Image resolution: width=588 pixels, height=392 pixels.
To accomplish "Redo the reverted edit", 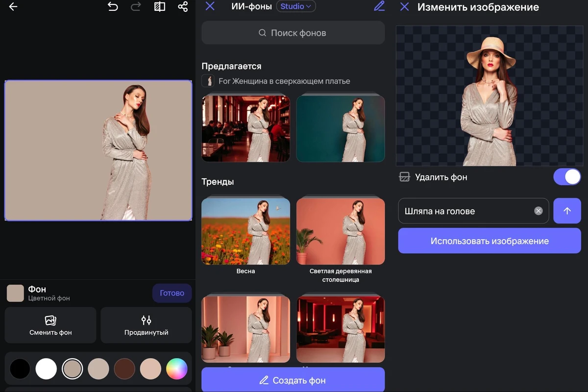I will pyautogui.click(x=136, y=7).
